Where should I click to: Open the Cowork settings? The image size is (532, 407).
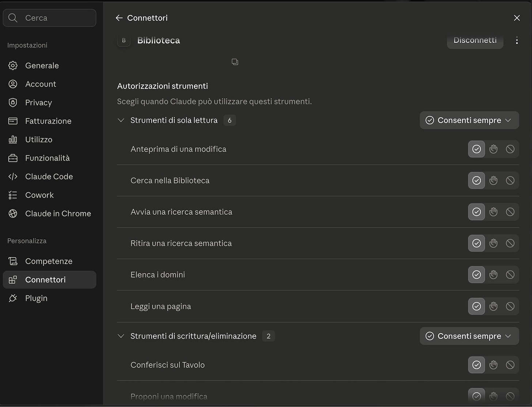click(49, 195)
